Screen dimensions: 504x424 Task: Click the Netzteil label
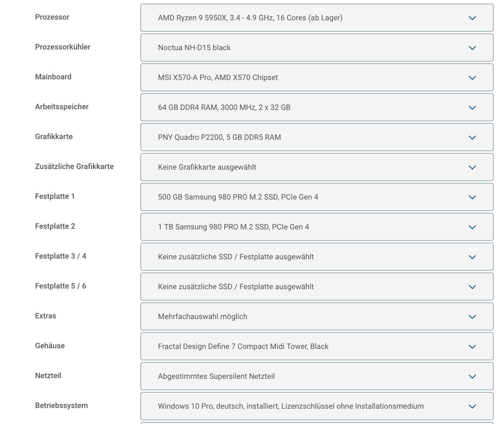click(x=48, y=376)
